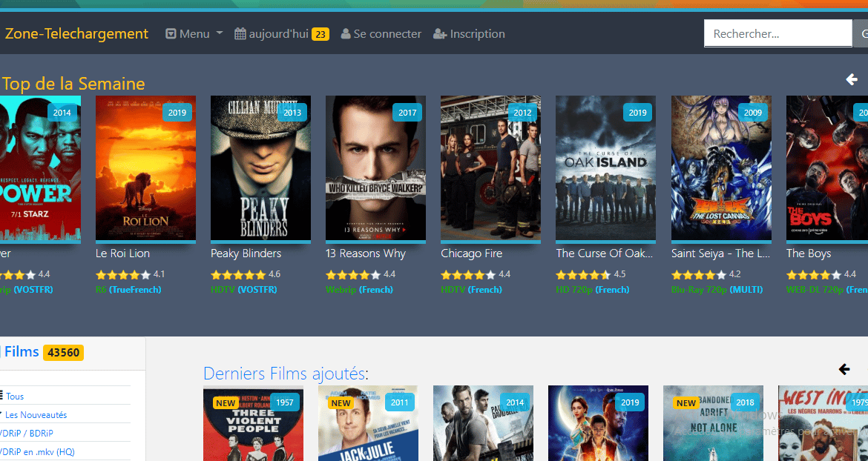Click the Chicago Fire title
The image size is (868, 461).
[472, 253]
